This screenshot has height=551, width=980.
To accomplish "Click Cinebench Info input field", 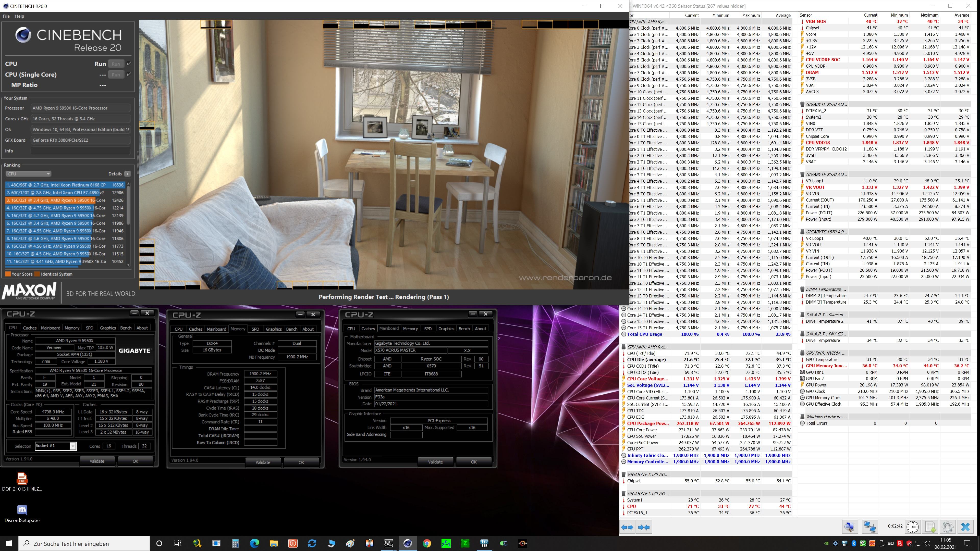I will coord(81,151).
